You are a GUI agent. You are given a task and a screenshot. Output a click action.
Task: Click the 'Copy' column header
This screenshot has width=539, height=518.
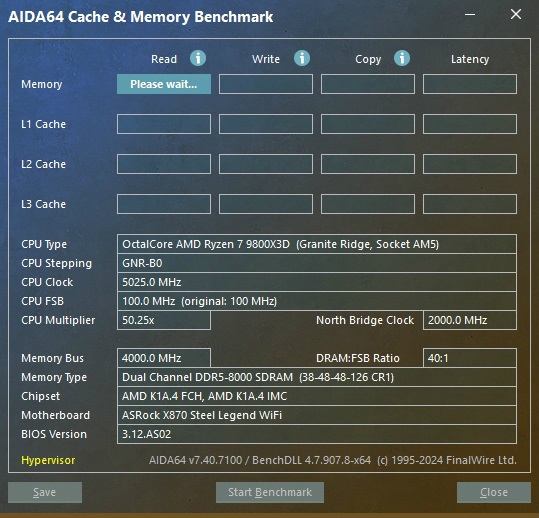[368, 59]
